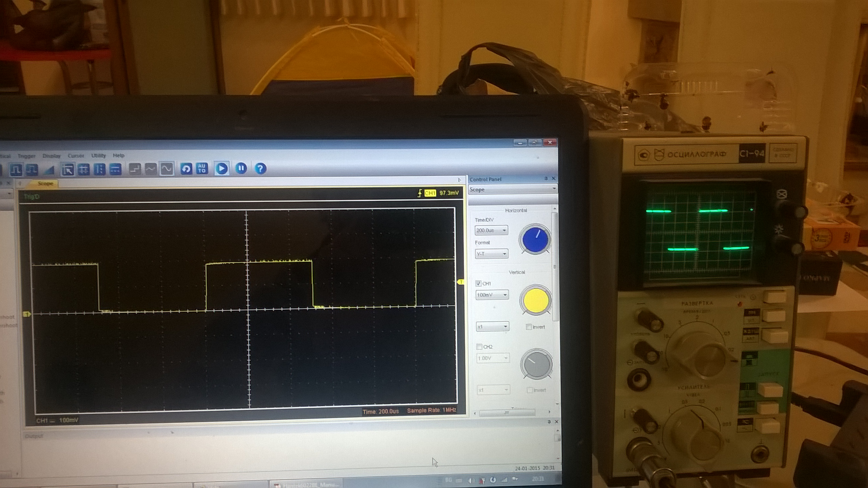Choose sine interpolation display icon
Image resolution: width=868 pixels, height=488 pixels.
click(x=167, y=169)
